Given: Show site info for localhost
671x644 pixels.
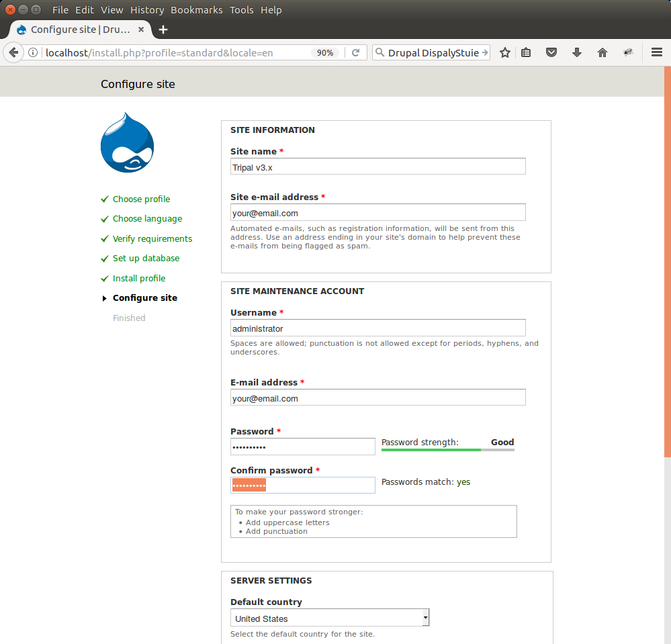Looking at the screenshot, I should pos(33,52).
